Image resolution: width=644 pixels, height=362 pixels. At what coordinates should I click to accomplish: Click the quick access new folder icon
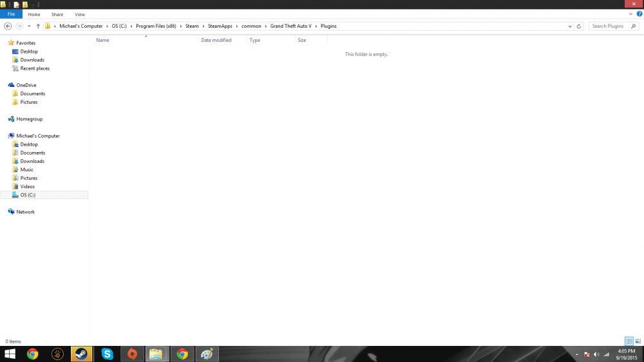click(25, 5)
